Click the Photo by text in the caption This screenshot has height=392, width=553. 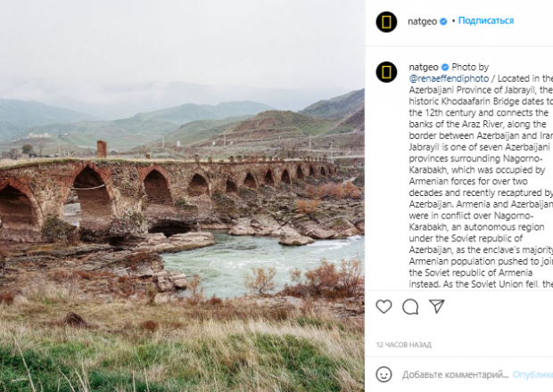pyautogui.click(x=470, y=67)
